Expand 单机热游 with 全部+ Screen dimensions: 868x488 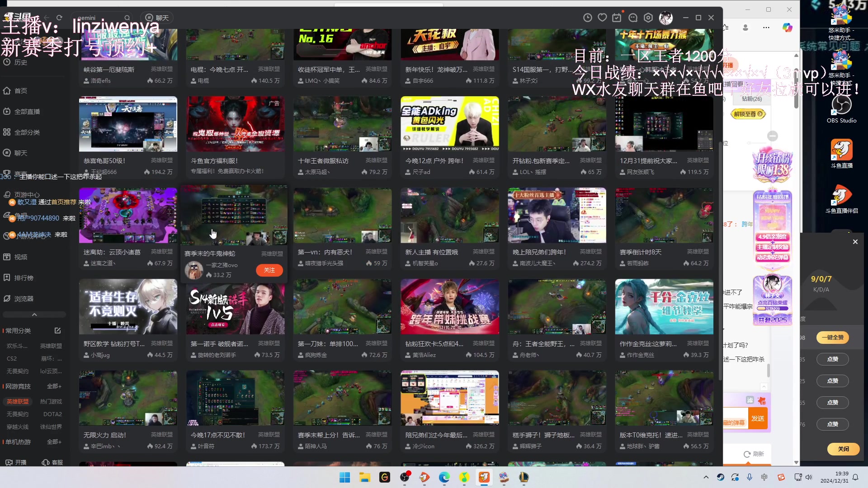pos(54,442)
